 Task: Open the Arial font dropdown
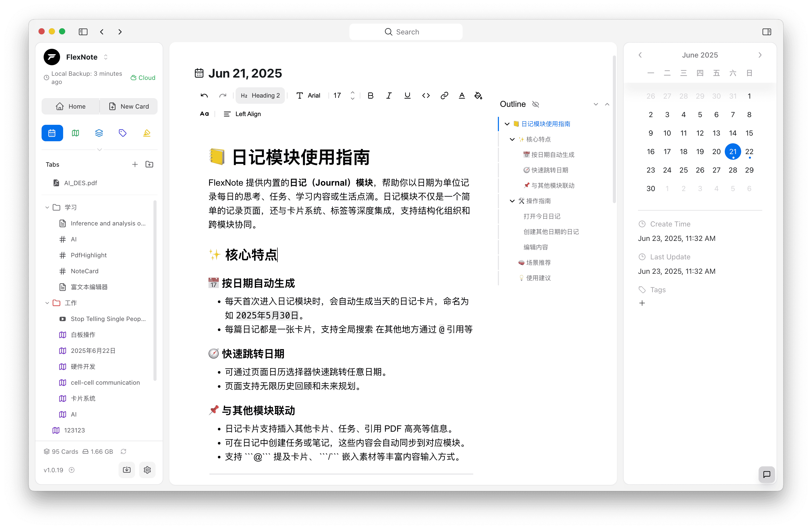pos(308,96)
